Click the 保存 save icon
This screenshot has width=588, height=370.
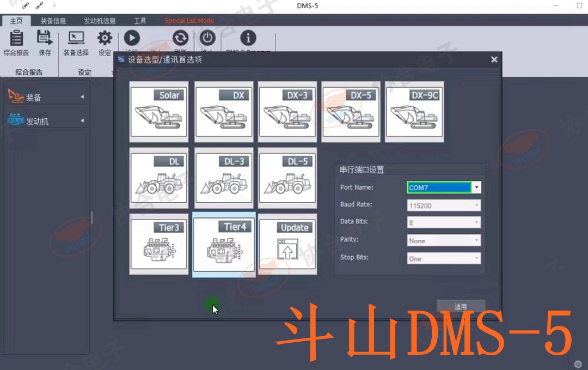45,38
